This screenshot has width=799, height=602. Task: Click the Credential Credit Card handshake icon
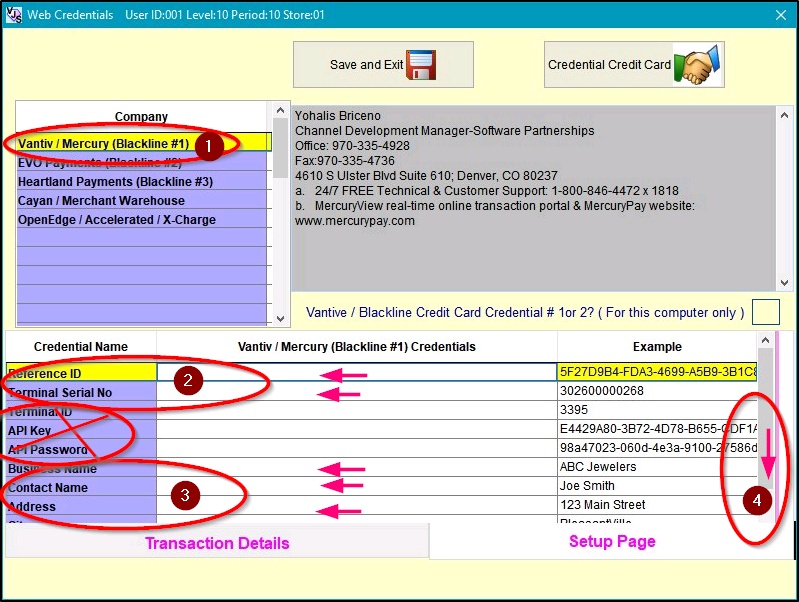click(698, 64)
